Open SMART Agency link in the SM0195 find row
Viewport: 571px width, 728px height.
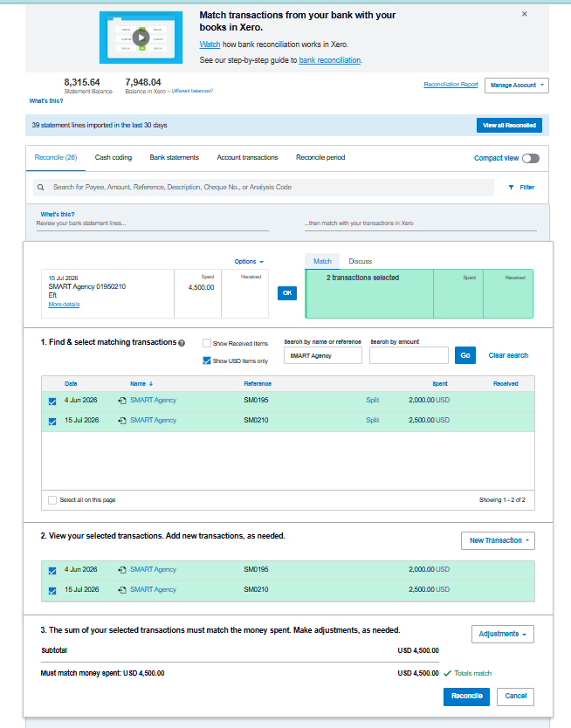pos(153,400)
